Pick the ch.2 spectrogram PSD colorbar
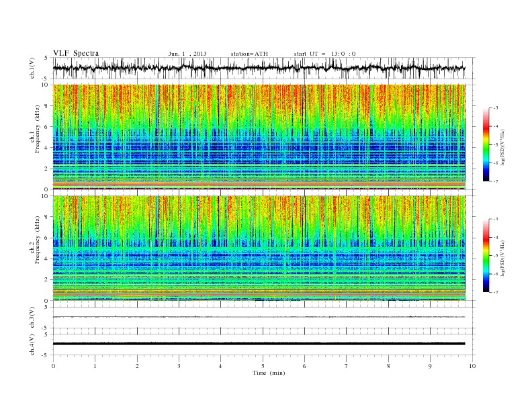The image size is (532, 411). (486, 255)
